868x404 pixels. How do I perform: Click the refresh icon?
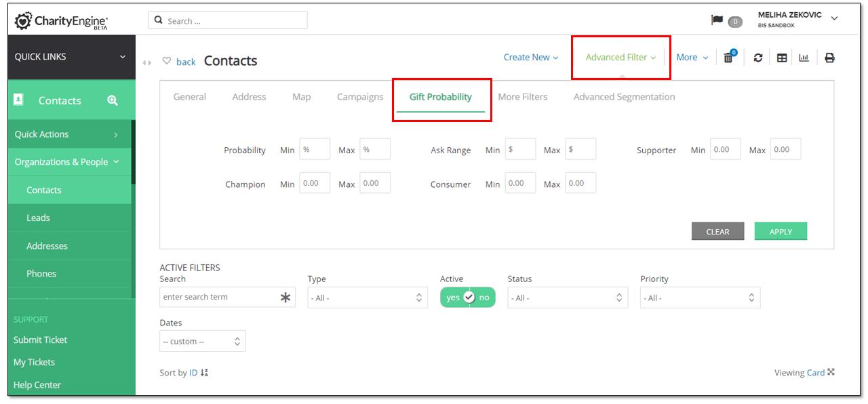pyautogui.click(x=758, y=58)
